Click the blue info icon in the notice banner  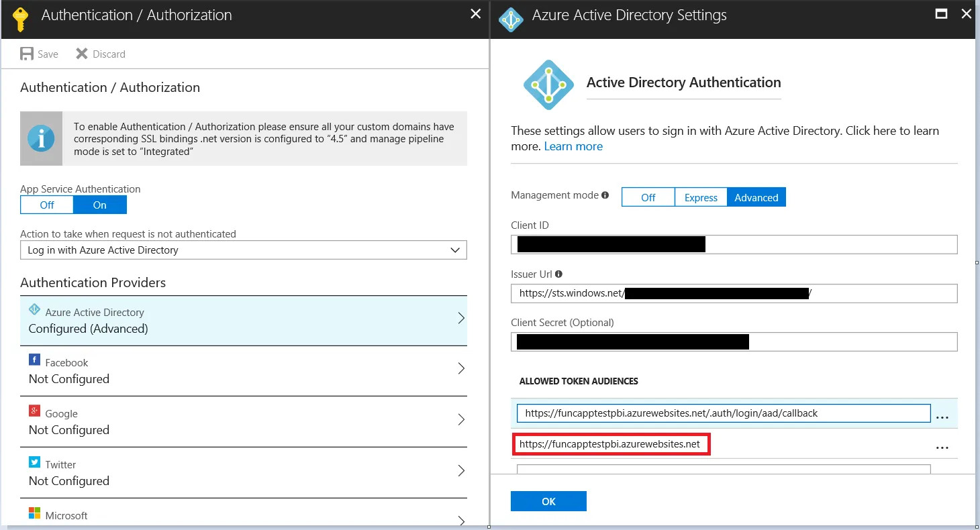click(x=42, y=139)
